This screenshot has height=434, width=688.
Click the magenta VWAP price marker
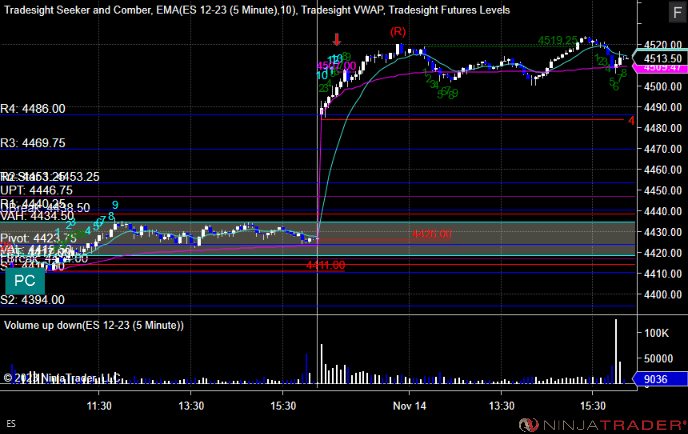(x=660, y=68)
